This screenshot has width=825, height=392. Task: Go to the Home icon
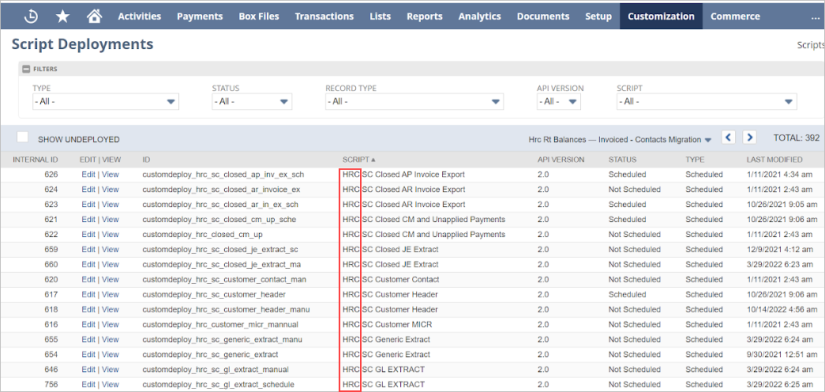[94, 16]
